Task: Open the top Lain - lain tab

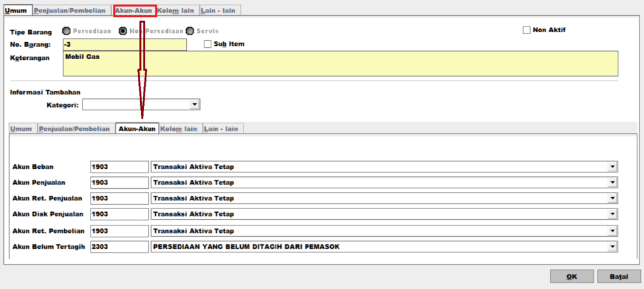Action: (x=219, y=11)
